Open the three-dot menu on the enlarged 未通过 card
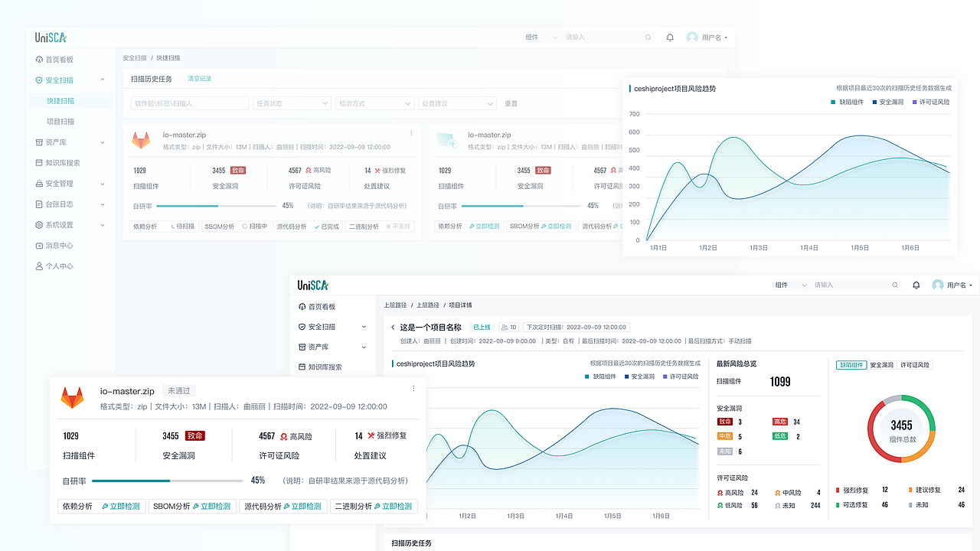Image resolution: width=980 pixels, height=551 pixels. tap(413, 389)
